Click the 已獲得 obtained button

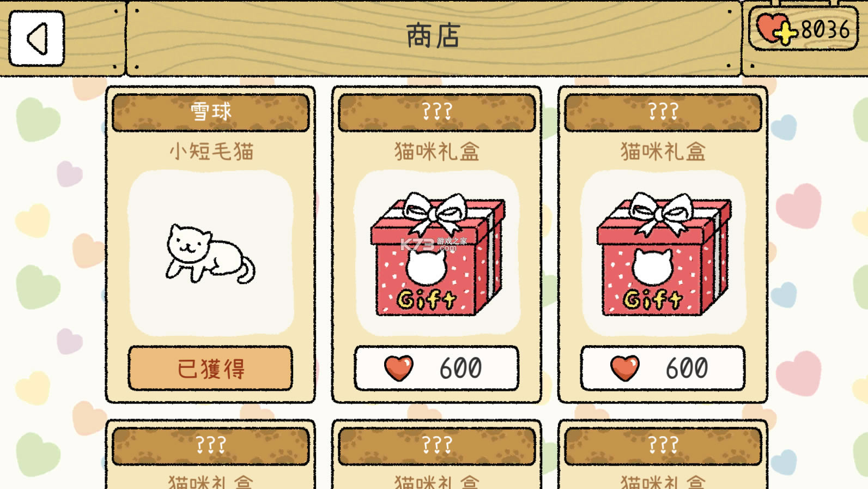coord(210,368)
